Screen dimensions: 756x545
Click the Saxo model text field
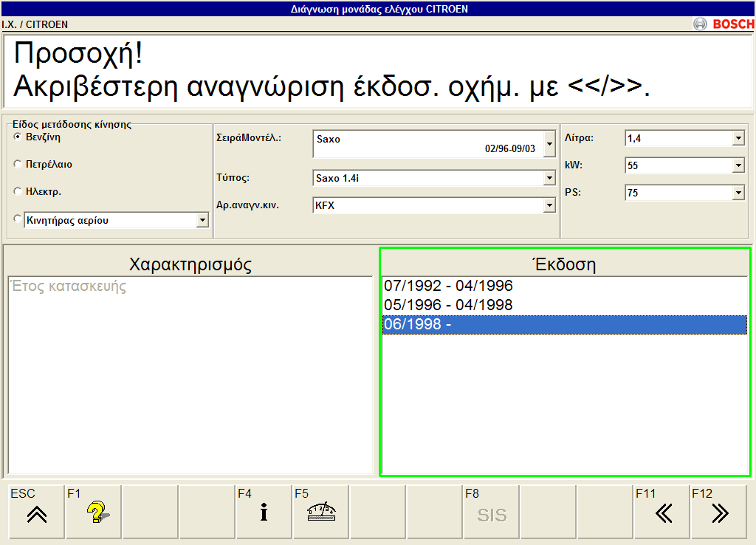pyautogui.click(x=429, y=144)
